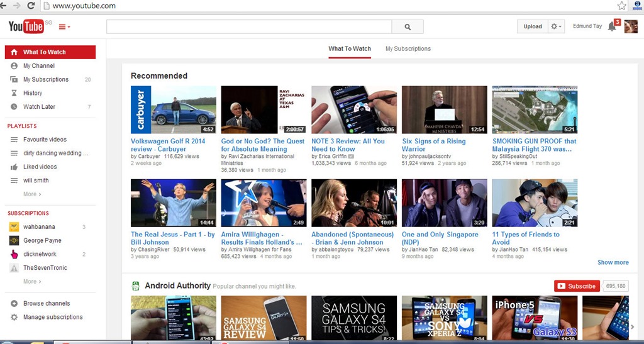Open Amira Willighagen video title
The height and width of the screenshot is (344, 644).
click(x=262, y=238)
